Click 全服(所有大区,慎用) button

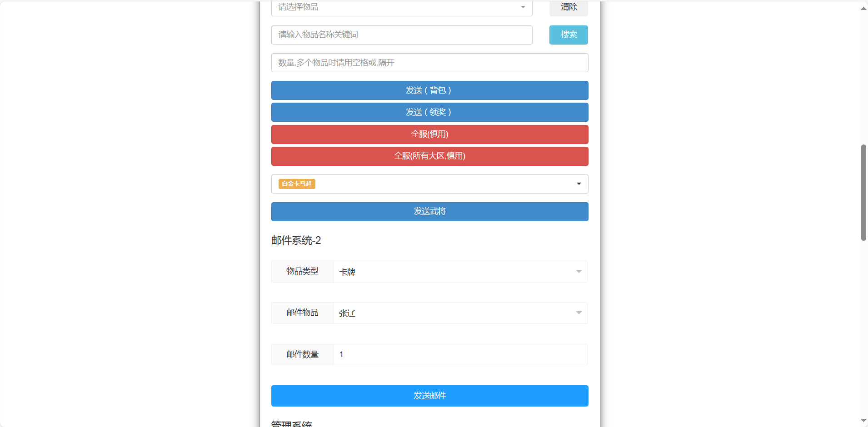pyautogui.click(x=429, y=156)
